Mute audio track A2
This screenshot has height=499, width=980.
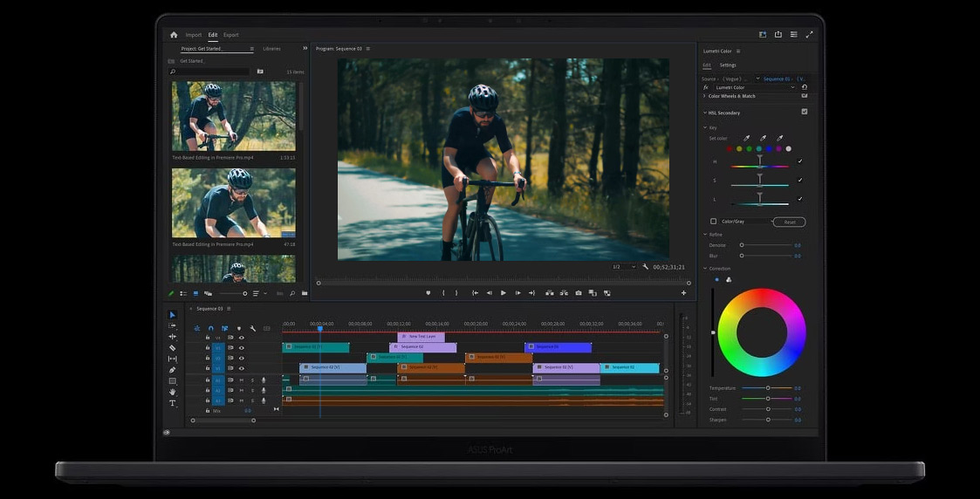pyautogui.click(x=241, y=390)
